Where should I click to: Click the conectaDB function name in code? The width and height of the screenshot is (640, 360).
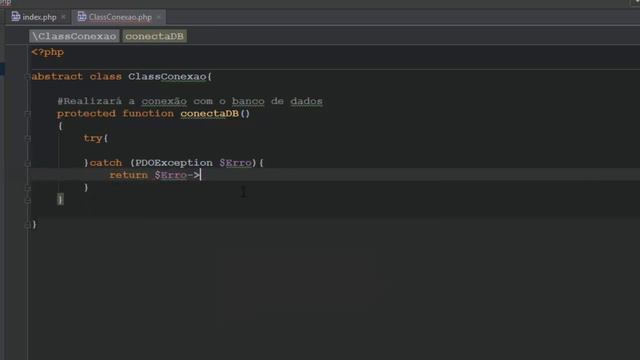pos(209,113)
